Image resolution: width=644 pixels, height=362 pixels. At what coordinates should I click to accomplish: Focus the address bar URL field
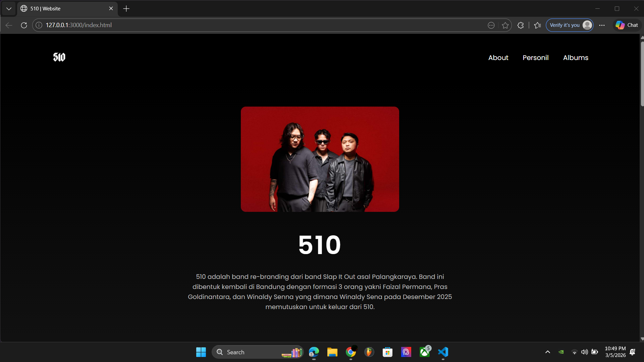pos(235,25)
